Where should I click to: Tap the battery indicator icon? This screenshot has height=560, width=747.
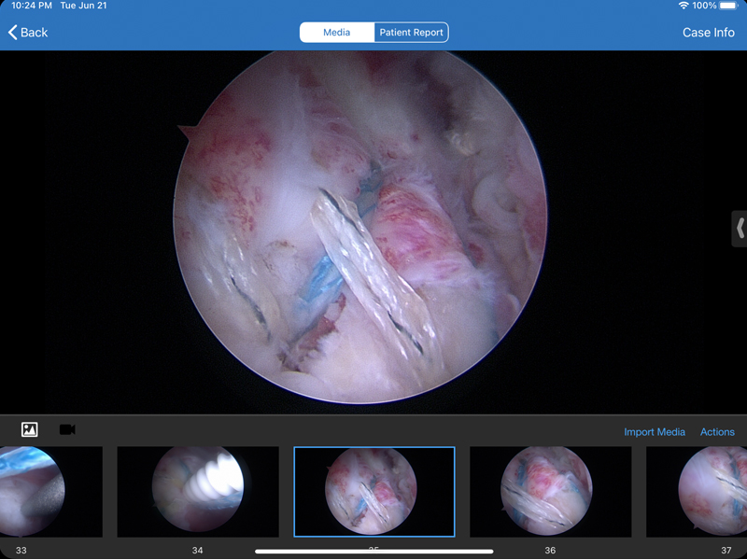click(728, 6)
